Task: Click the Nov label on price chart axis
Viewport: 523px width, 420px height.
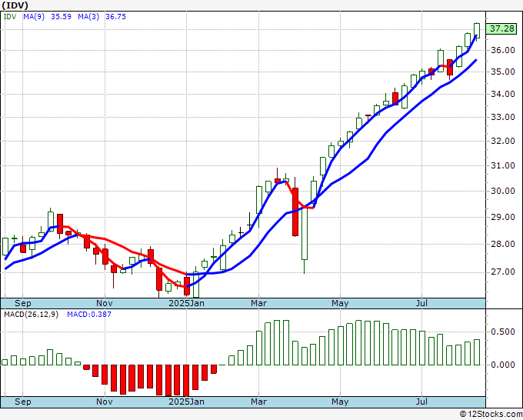Action: [x=105, y=303]
